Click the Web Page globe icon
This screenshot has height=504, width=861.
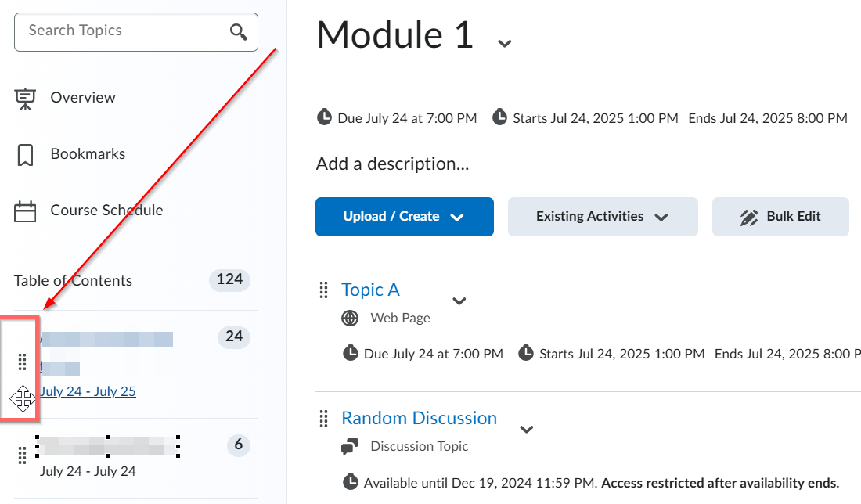point(350,318)
